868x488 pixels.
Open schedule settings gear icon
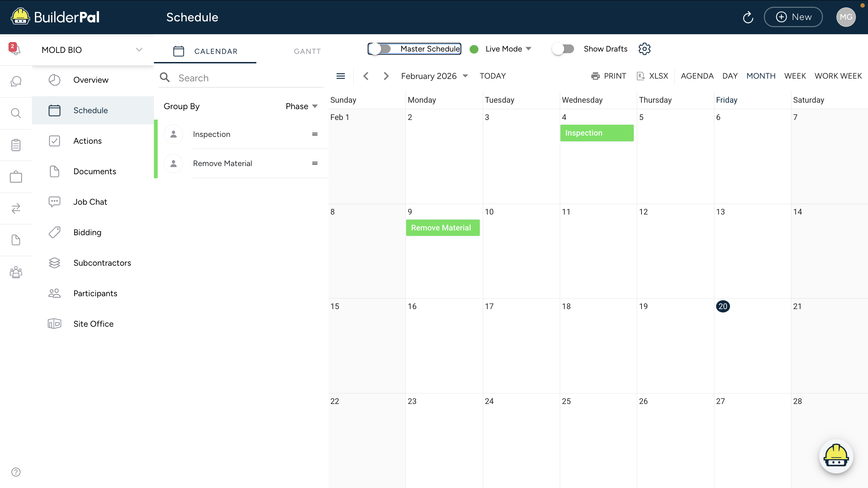[x=644, y=49]
